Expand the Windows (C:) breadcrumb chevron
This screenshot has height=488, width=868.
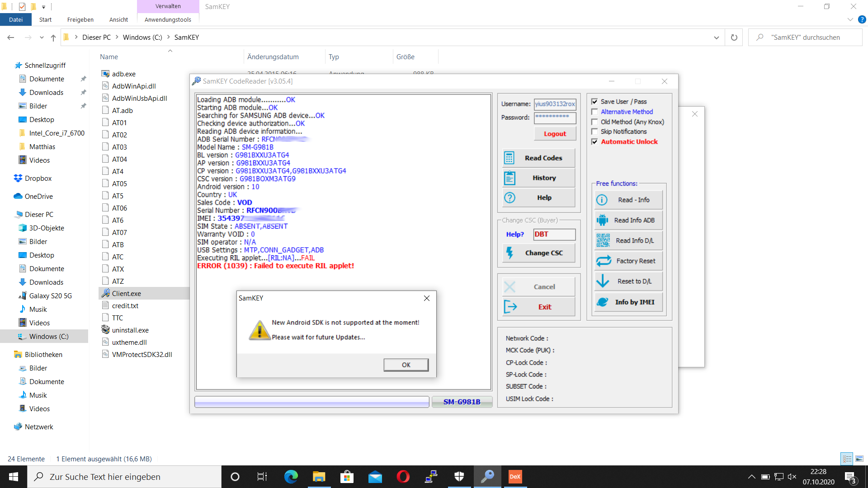(x=168, y=38)
